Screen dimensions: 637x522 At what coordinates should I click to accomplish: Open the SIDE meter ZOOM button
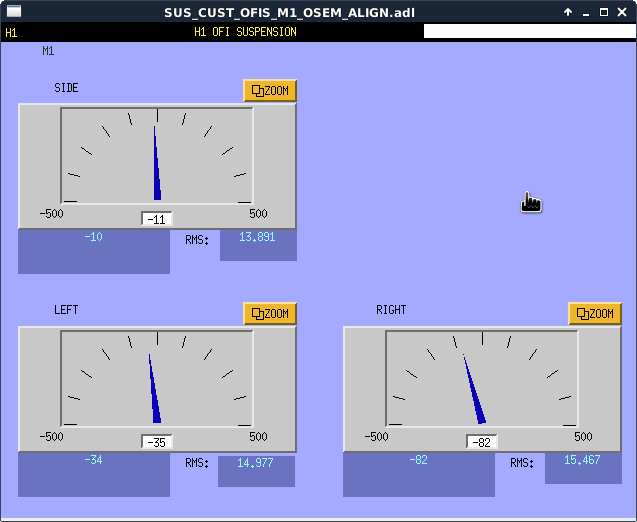click(x=270, y=91)
